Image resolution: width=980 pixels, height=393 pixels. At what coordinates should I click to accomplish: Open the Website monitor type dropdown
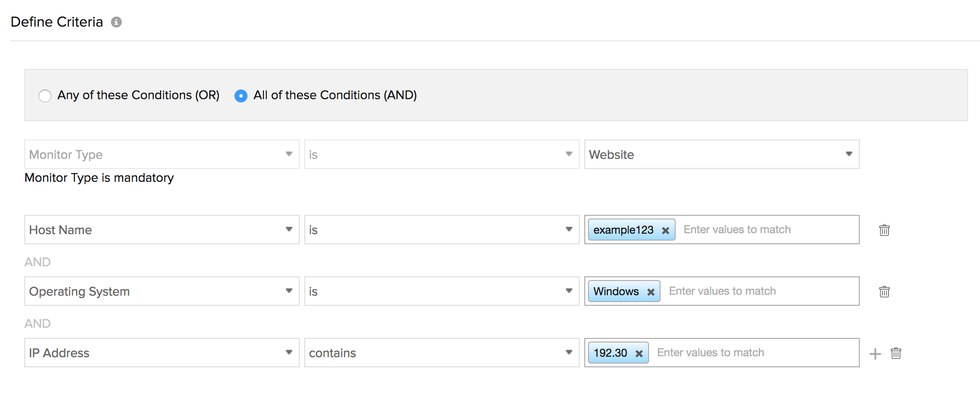721,155
